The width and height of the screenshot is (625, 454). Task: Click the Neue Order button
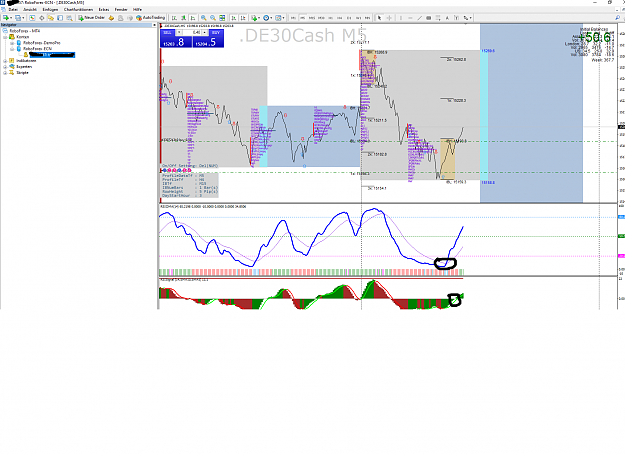point(92,18)
